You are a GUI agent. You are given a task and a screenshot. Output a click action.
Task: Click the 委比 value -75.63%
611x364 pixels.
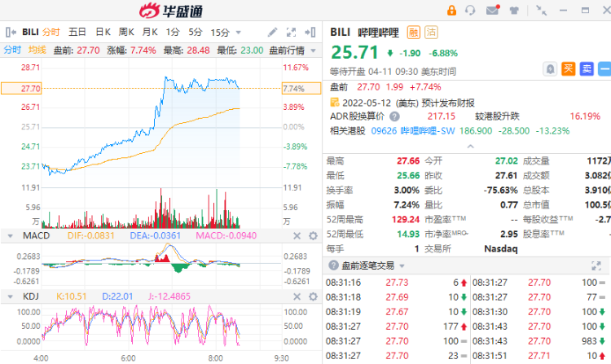500,191
